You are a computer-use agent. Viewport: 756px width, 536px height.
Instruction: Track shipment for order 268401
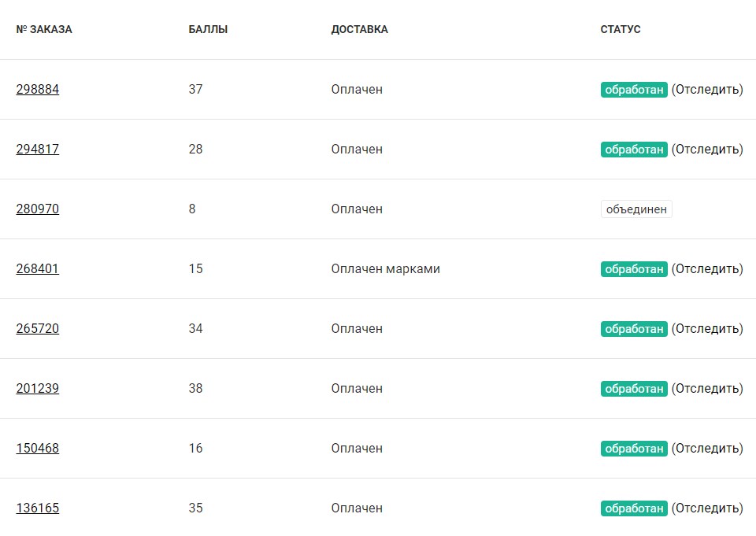pyautogui.click(x=707, y=268)
